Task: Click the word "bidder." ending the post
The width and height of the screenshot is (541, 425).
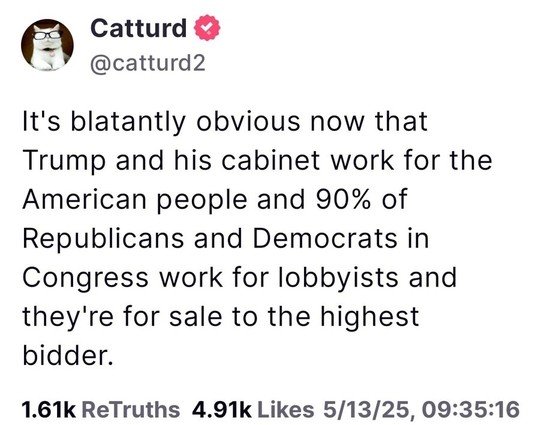Action: click(x=68, y=355)
